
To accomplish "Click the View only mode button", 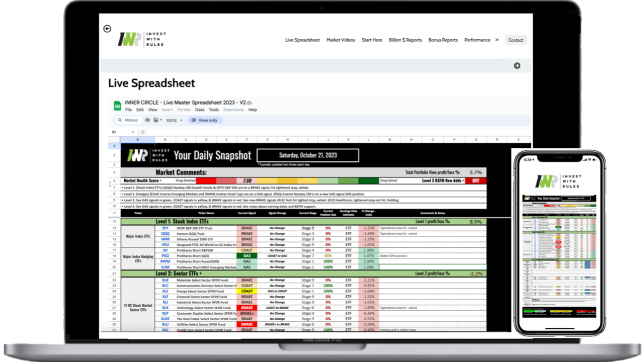I will tap(205, 120).
